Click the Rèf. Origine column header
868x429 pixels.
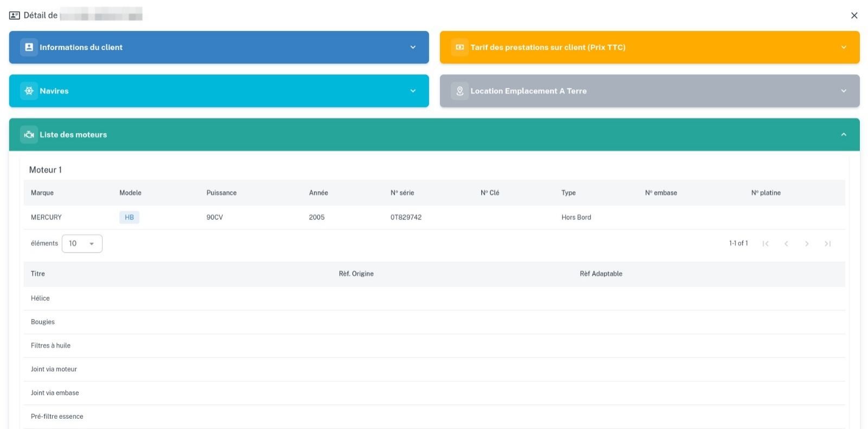[x=356, y=274]
